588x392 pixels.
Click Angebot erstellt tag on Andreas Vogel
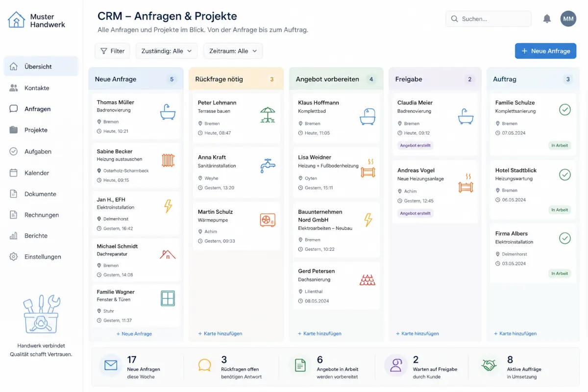(x=416, y=213)
